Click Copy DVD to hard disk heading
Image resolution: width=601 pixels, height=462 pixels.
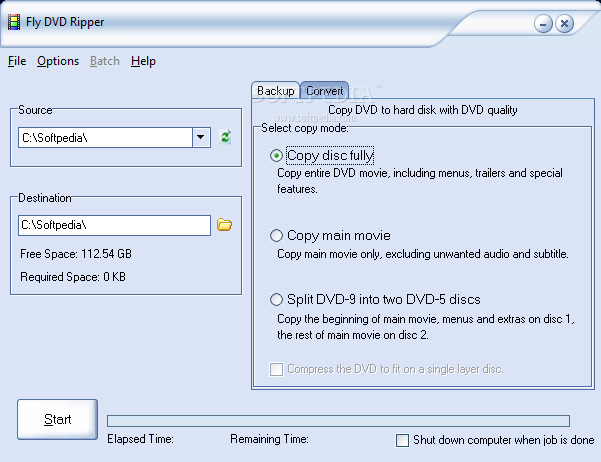(x=423, y=110)
